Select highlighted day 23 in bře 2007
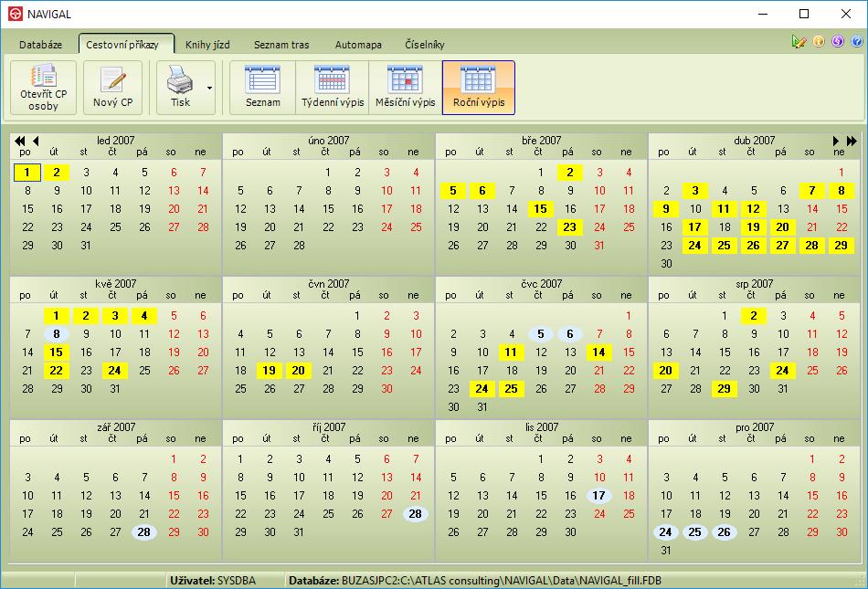Screen dimensions: 868x589 click(569, 227)
